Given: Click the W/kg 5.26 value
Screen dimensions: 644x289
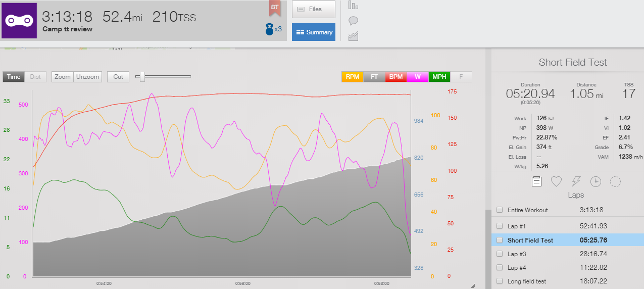Looking at the screenshot, I should 541,166.
